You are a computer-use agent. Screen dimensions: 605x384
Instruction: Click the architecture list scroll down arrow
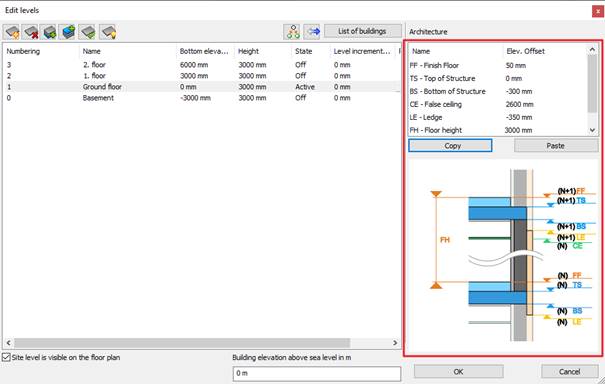click(593, 130)
